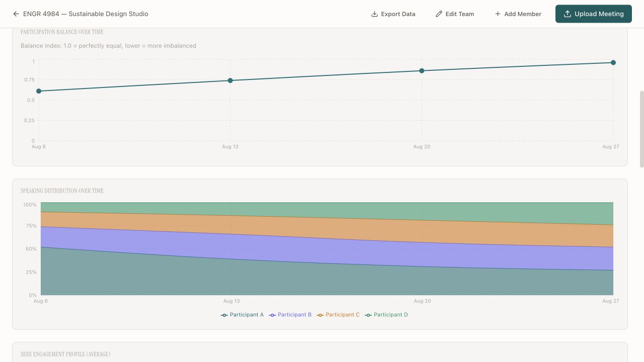Click the Speaking Distribution Over Time heading

pyautogui.click(x=62, y=191)
